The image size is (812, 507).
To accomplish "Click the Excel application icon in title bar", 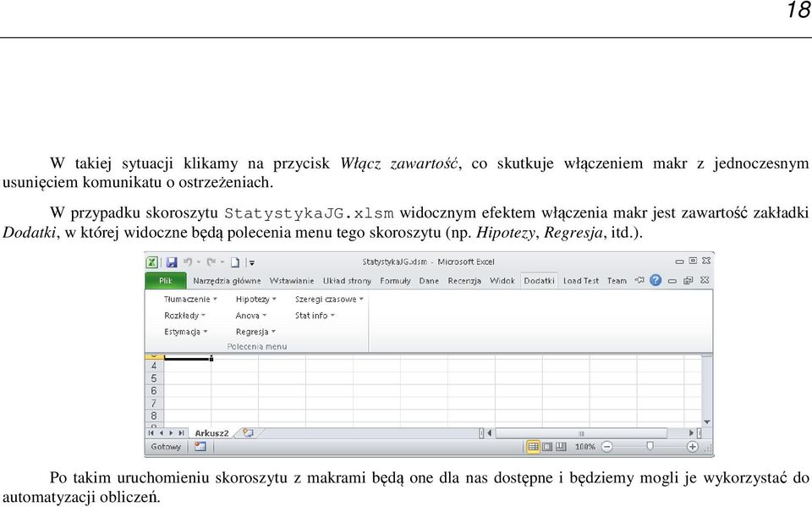I will [x=151, y=262].
